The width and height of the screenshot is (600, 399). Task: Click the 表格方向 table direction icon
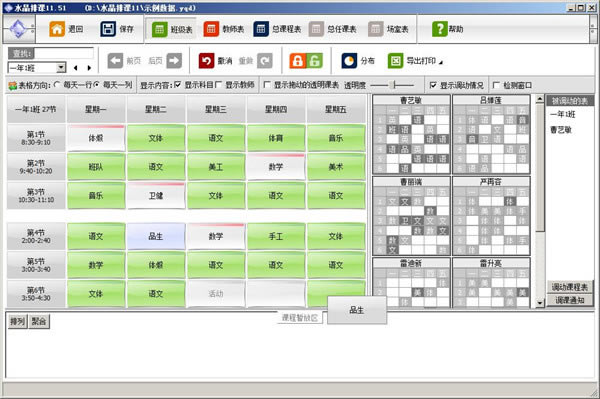[x=13, y=85]
